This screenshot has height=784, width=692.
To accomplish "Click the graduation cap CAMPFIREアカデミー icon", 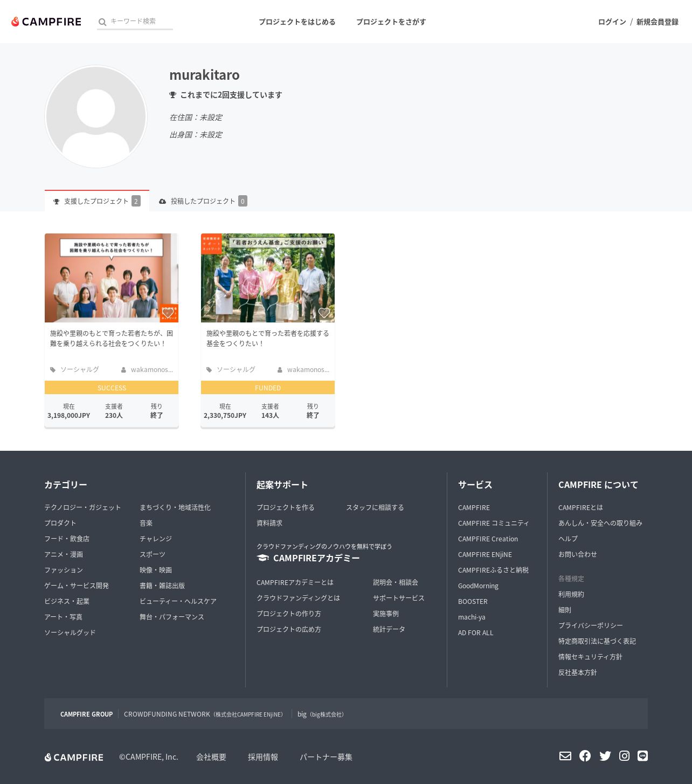I will point(263,558).
